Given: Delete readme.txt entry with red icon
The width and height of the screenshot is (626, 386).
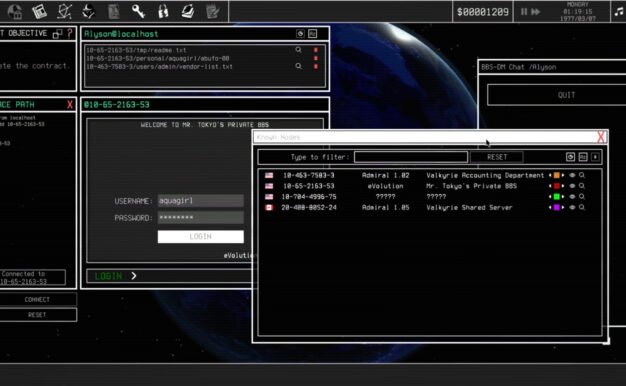Looking at the screenshot, I should pos(316,50).
